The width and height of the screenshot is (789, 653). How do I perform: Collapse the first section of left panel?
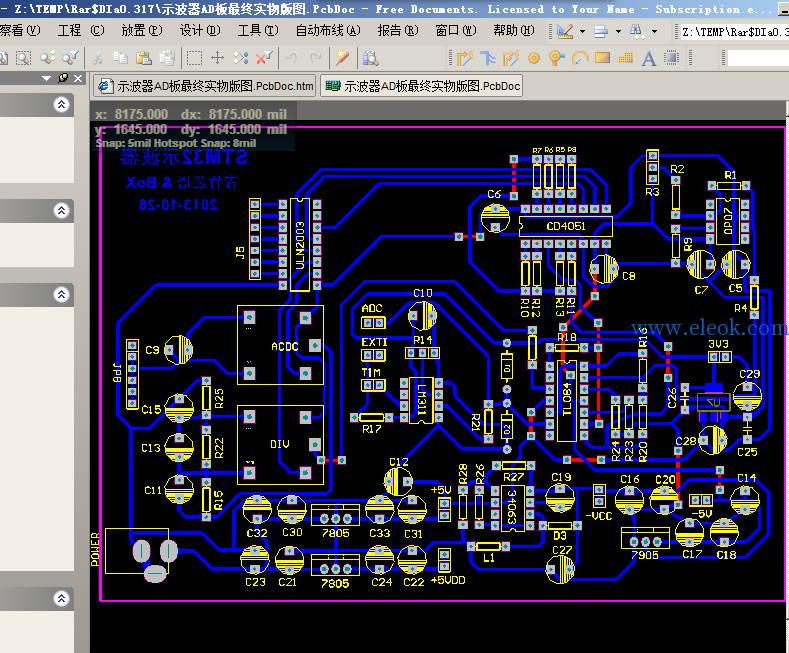click(x=61, y=105)
